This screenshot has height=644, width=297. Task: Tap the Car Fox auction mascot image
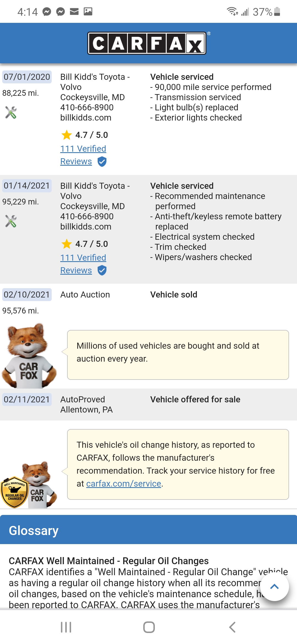point(29,356)
